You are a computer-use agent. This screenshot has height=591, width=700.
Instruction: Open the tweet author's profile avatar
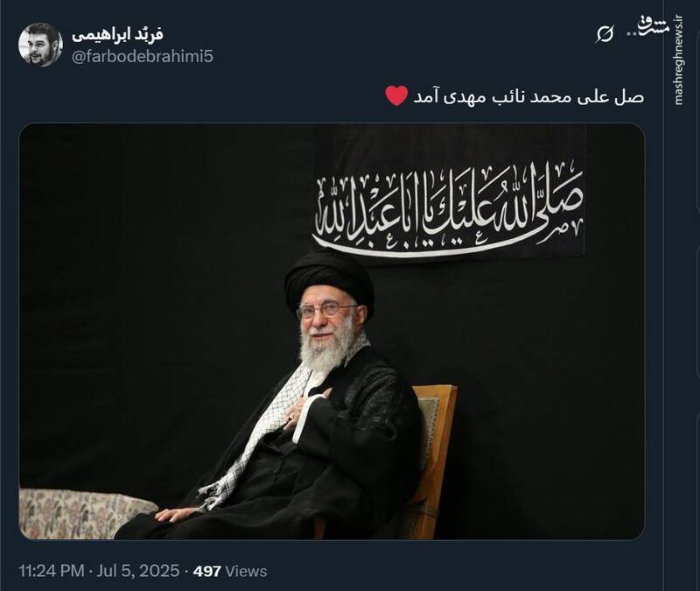40,45
